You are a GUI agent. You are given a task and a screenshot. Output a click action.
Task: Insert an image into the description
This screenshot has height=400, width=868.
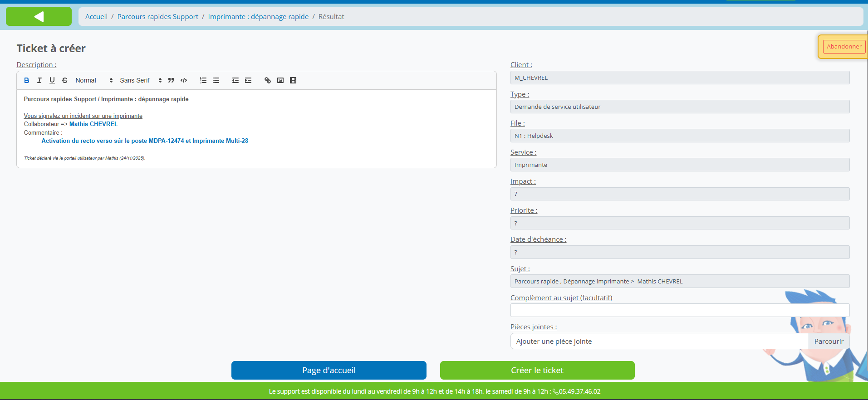coord(280,80)
